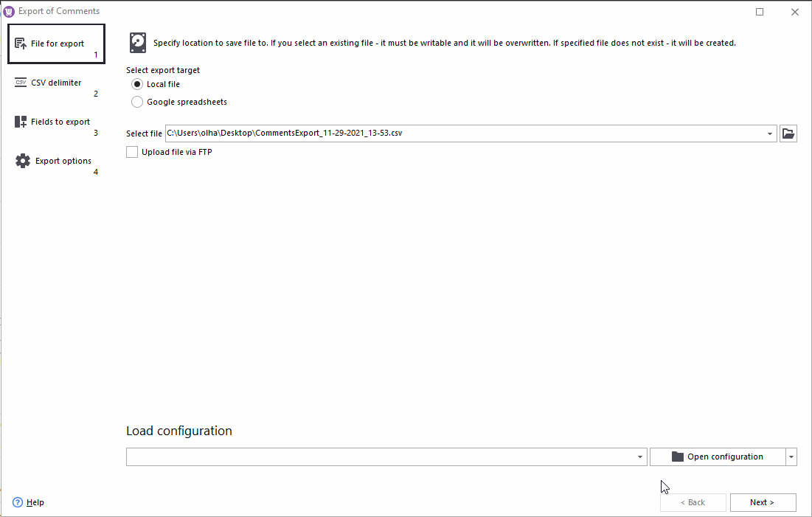Switch to the CSV delimiter tab

point(56,83)
